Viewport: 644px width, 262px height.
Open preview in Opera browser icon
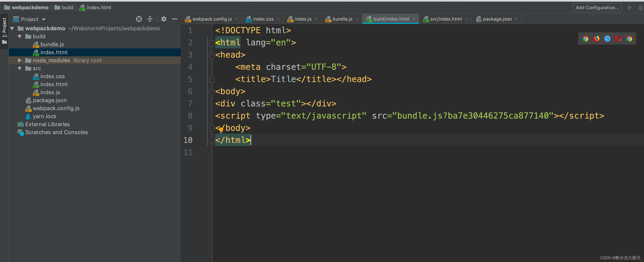click(x=618, y=39)
